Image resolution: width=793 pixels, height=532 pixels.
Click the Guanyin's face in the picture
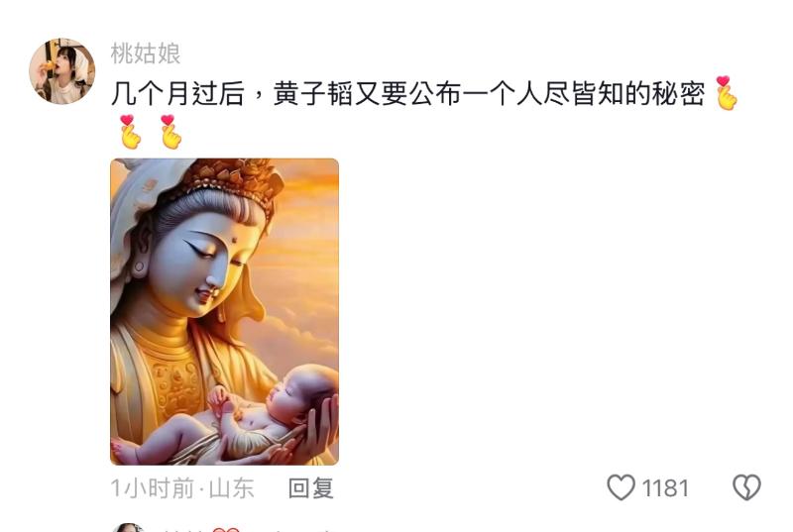point(205,261)
